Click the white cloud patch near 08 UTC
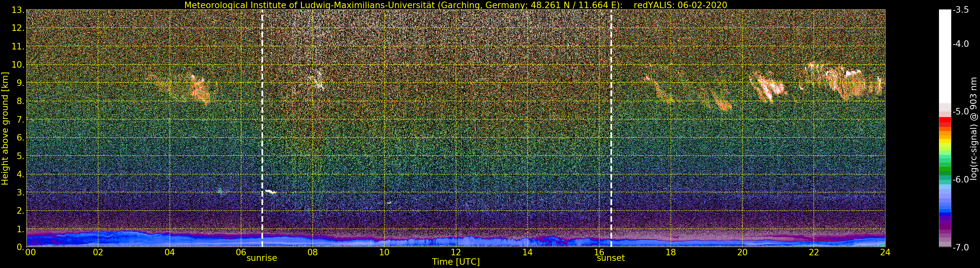 318,80
